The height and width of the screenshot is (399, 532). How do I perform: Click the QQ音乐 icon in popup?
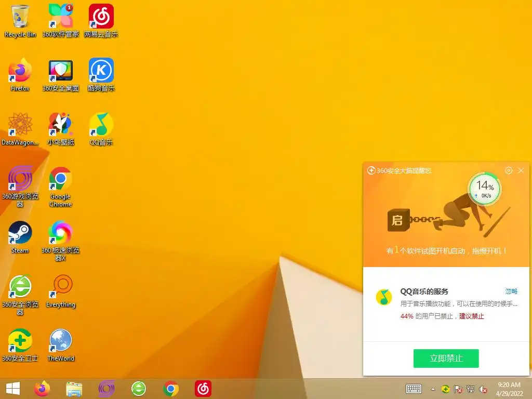pos(384,297)
